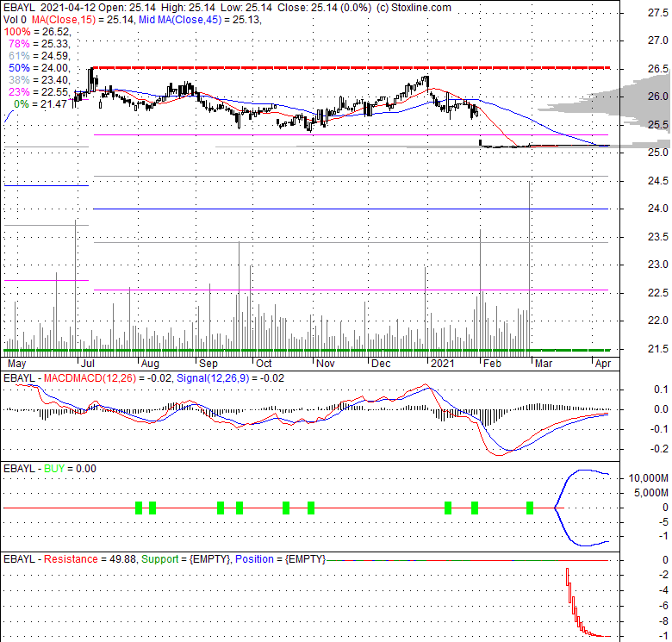Click the Feb month label on time axis
This screenshot has width=672, height=642.
492,364
